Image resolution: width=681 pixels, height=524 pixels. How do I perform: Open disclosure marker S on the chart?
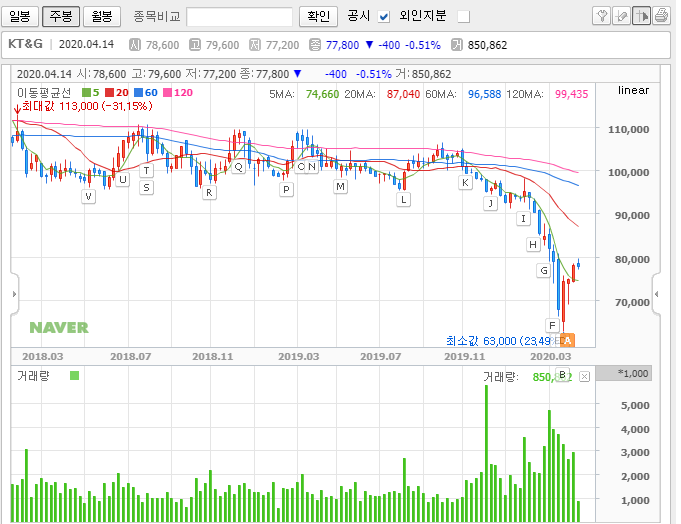click(146, 188)
